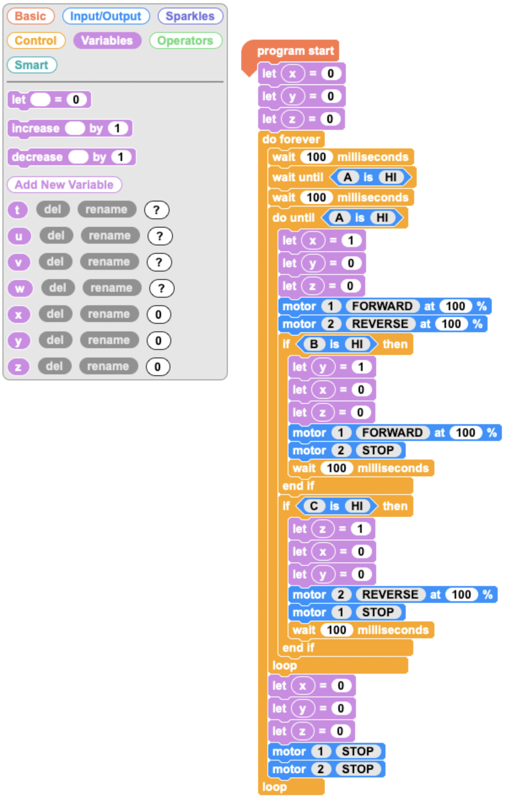The width and height of the screenshot is (512, 812).
Task: Click the outer loop label closing do forever
Action: click(x=275, y=787)
